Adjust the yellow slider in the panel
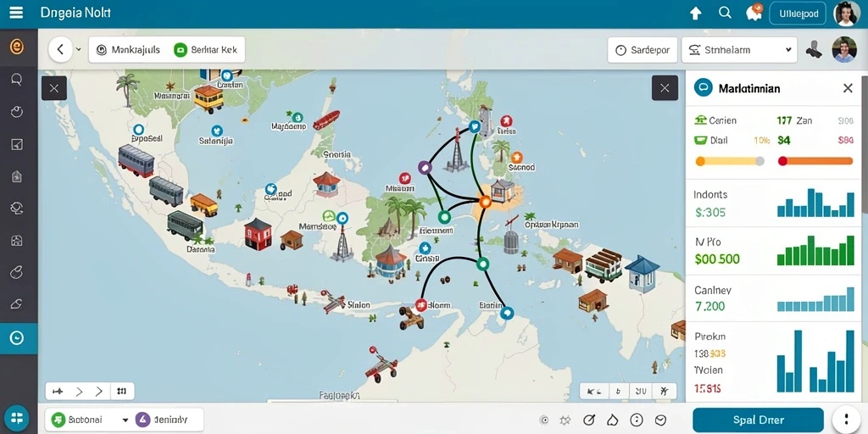The width and height of the screenshot is (868, 434). (x=730, y=161)
